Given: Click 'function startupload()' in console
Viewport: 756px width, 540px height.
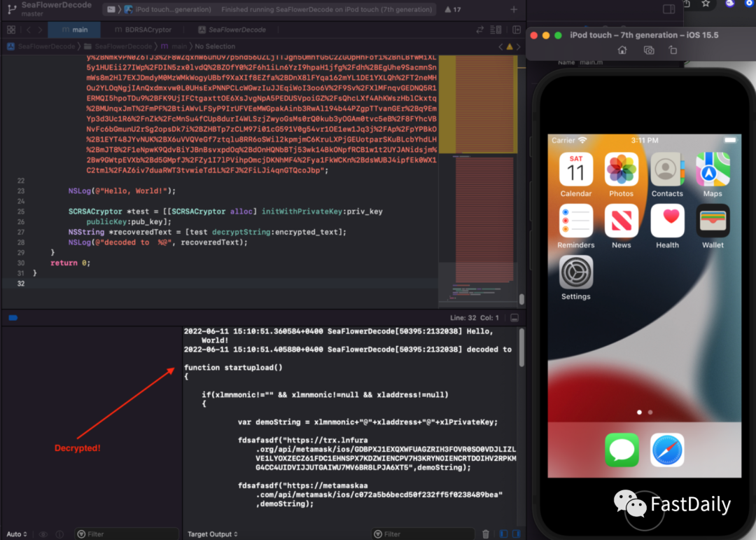Looking at the screenshot, I should (233, 368).
